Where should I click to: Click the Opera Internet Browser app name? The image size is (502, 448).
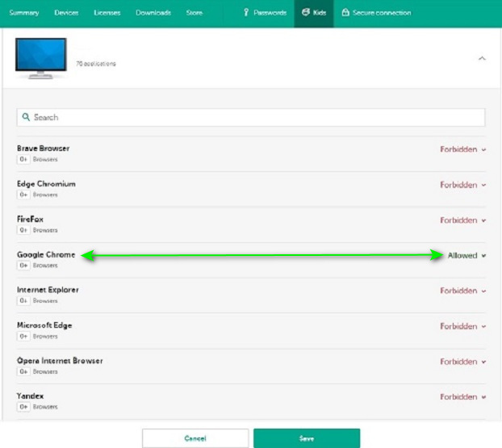coord(60,361)
